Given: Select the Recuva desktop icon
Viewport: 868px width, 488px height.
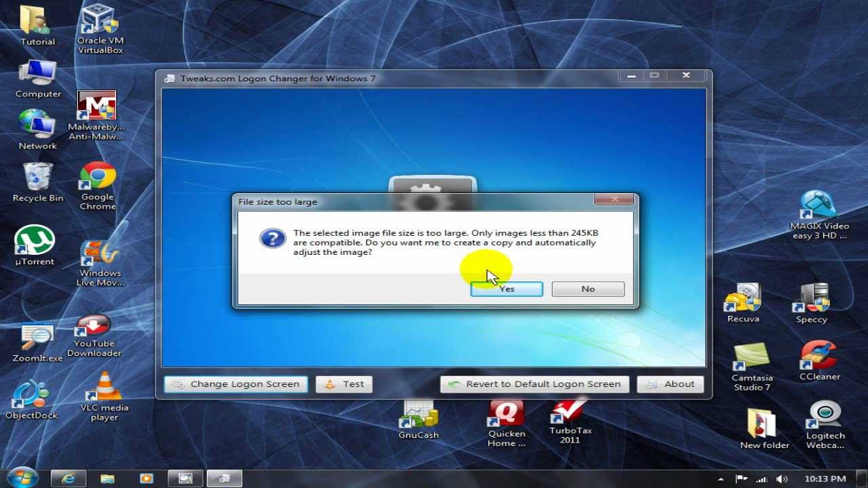Looking at the screenshot, I should [743, 304].
